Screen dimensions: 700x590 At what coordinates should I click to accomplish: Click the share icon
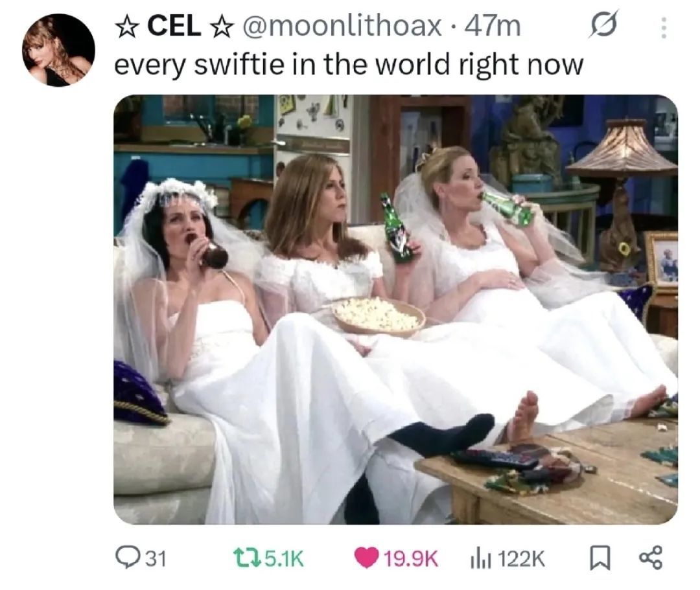[651, 558]
